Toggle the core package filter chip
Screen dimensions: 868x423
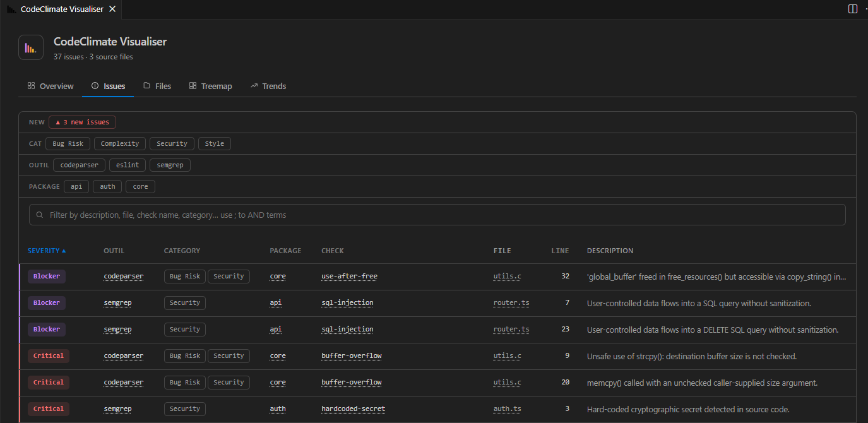click(x=140, y=187)
